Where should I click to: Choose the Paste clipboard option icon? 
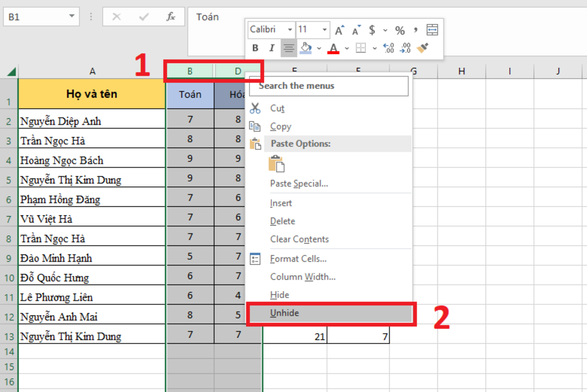277,164
